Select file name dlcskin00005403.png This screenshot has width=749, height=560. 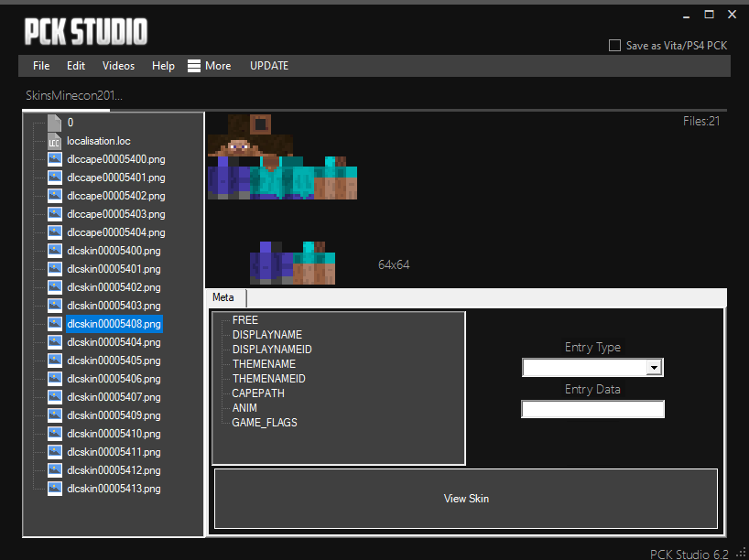pyautogui.click(x=114, y=306)
